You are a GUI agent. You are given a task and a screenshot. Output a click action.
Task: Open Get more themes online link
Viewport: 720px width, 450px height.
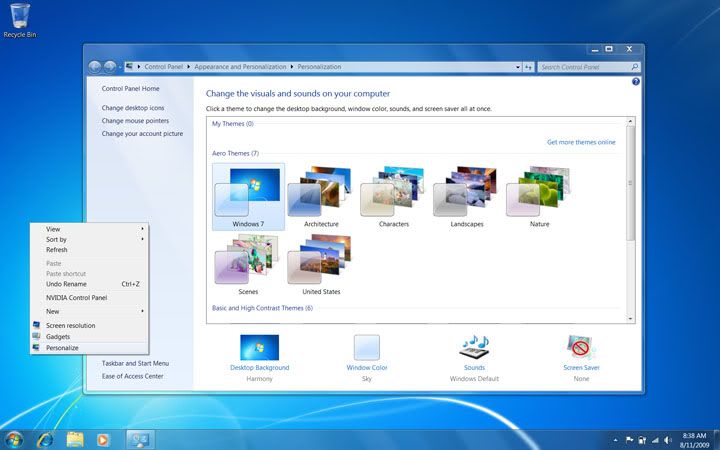[581, 142]
